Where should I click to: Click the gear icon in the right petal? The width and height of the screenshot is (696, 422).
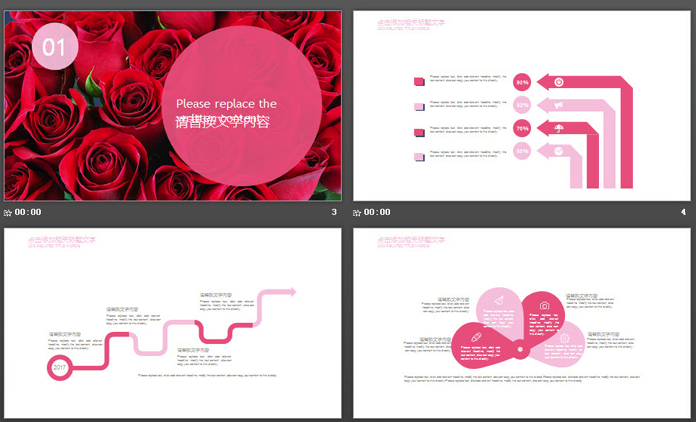[x=565, y=338]
